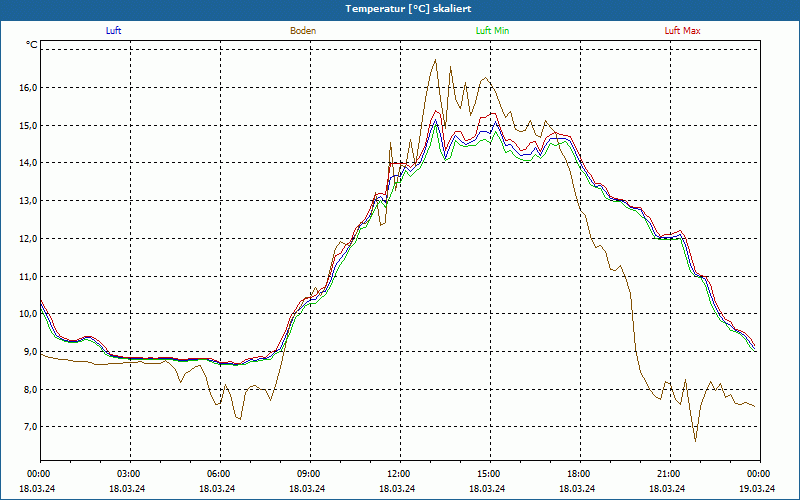The width and height of the screenshot is (800, 500).
Task: Click the Boden curve peak near 13:00
Action: click(x=435, y=60)
